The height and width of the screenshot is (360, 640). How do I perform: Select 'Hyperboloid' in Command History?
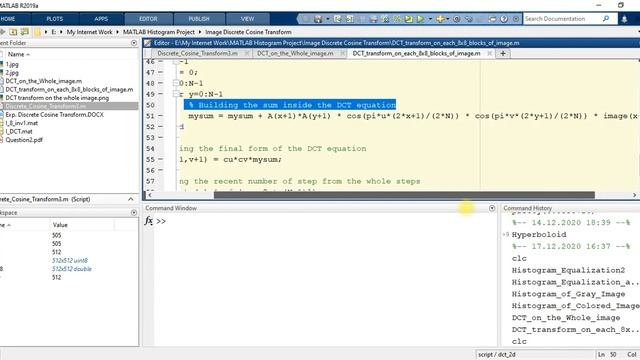539,235
